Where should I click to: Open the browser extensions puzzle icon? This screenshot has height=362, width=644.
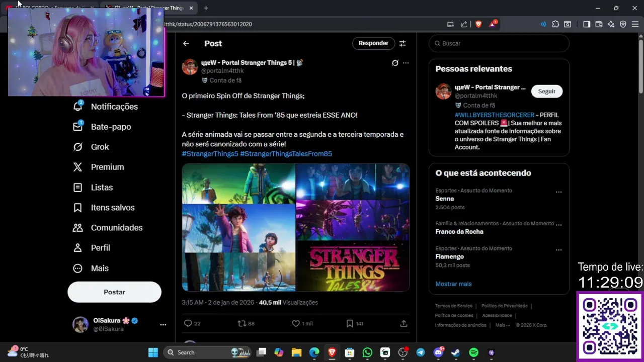[555, 24]
